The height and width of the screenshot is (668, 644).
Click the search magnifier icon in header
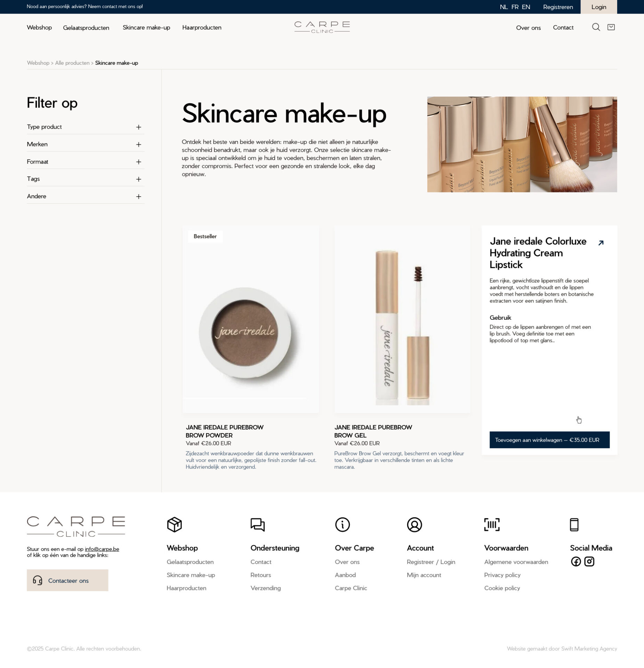point(596,27)
